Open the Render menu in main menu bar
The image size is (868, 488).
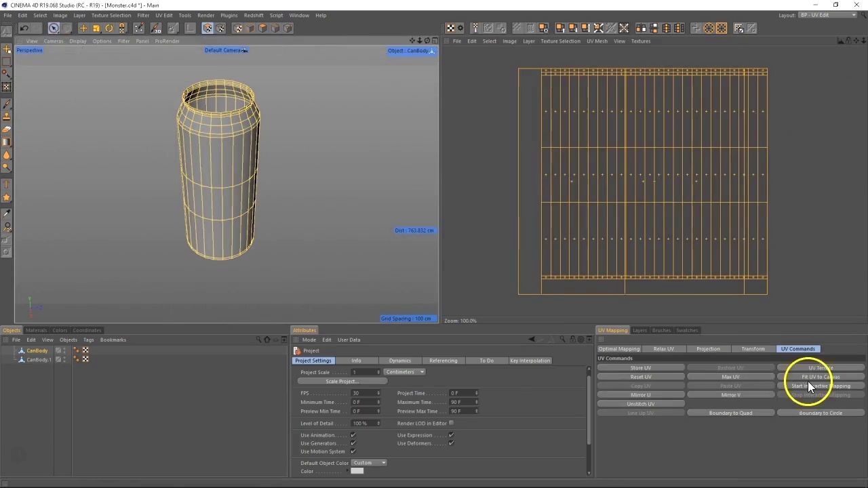click(x=205, y=15)
